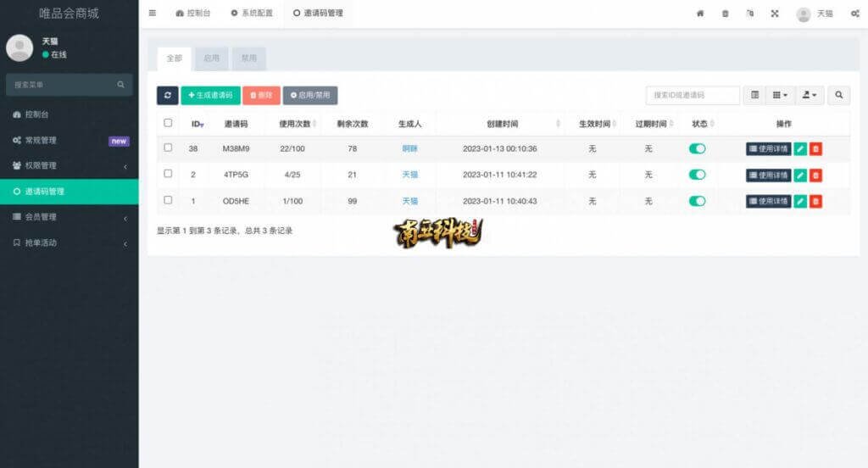This screenshot has height=468, width=868.
Task: Click the 搜索ID或邀请码 search field
Action: tap(692, 96)
